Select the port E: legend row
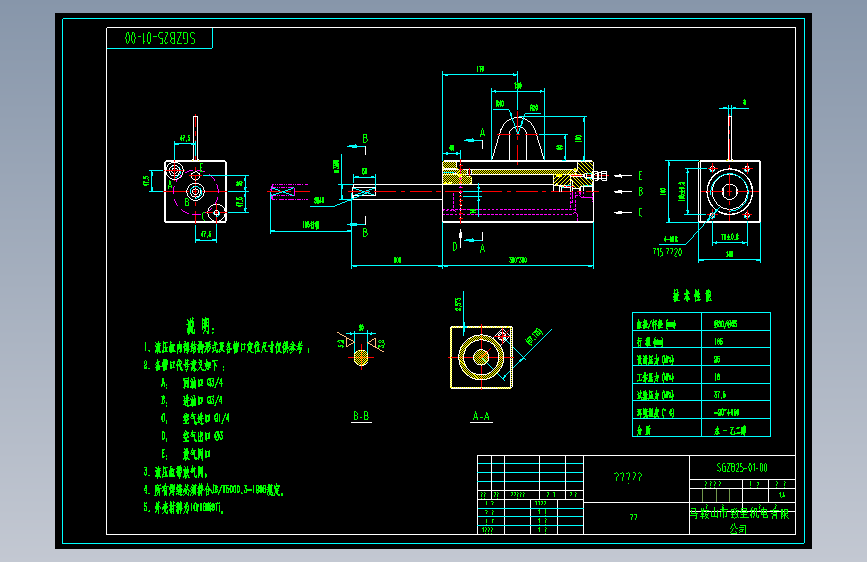This screenshot has height=562, width=867. tap(186, 454)
